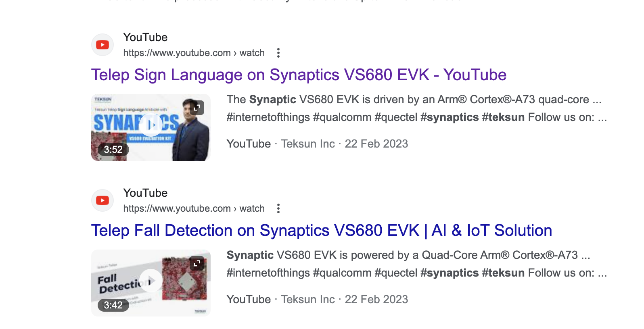
Task: Click 'YouTube' site name above Sign Language result
Action: pos(145,37)
